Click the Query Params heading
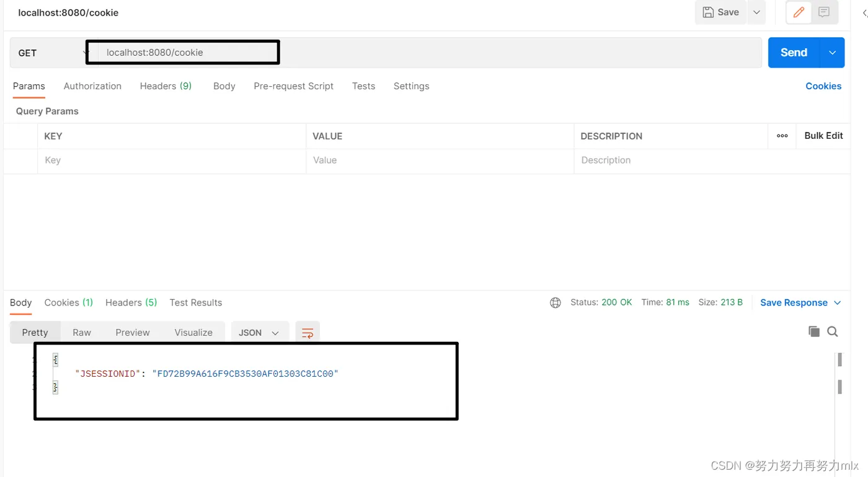 coord(47,112)
